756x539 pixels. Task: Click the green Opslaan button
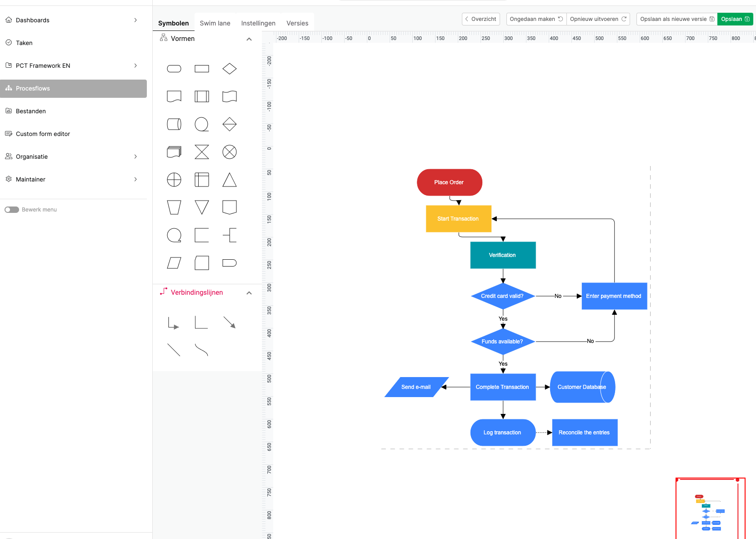point(735,19)
